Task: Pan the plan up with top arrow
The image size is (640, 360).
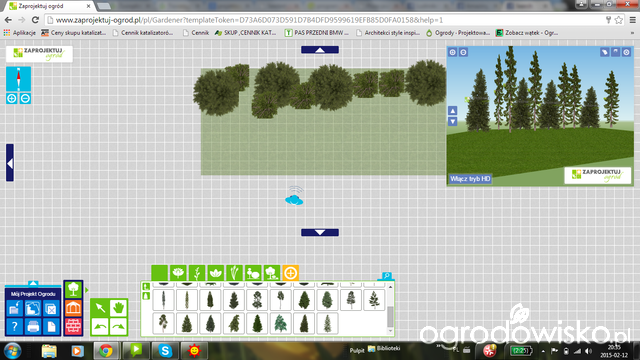Action: click(320, 50)
